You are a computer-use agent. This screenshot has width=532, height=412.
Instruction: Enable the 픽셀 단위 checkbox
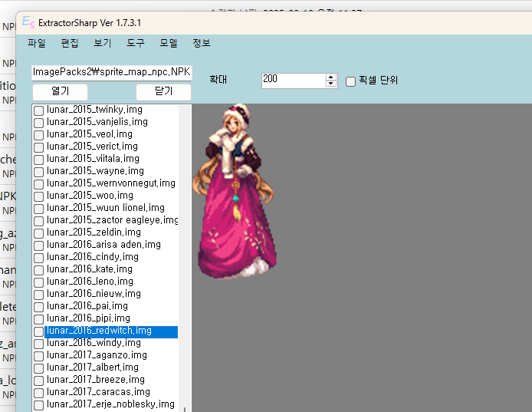pos(351,81)
